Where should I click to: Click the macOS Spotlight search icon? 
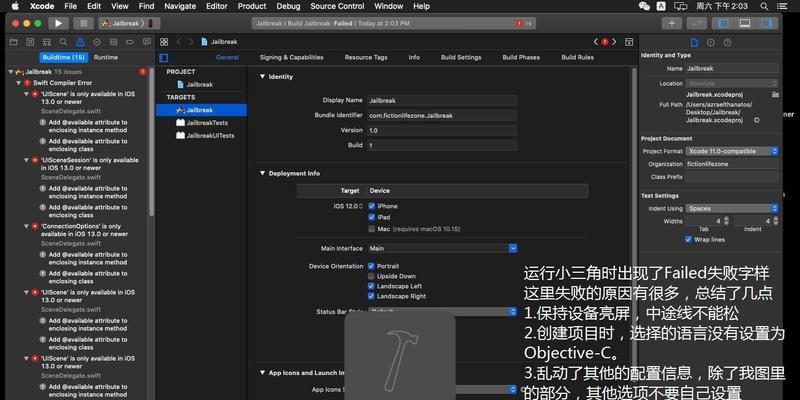click(764, 6)
